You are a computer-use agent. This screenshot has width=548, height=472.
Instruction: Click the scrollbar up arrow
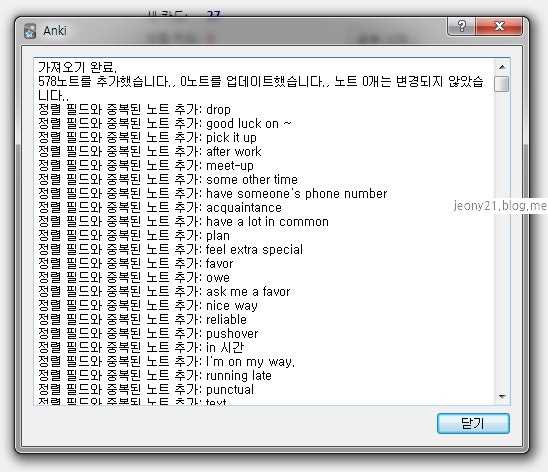(502, 67)
